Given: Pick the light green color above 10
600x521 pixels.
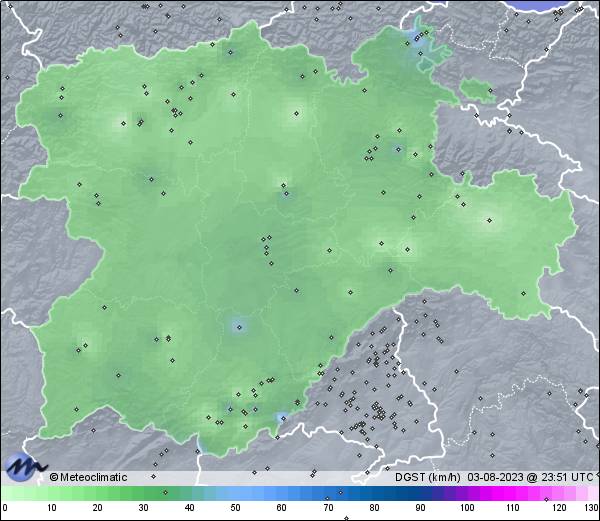Looking at the screenshot, I should point(52,493).
